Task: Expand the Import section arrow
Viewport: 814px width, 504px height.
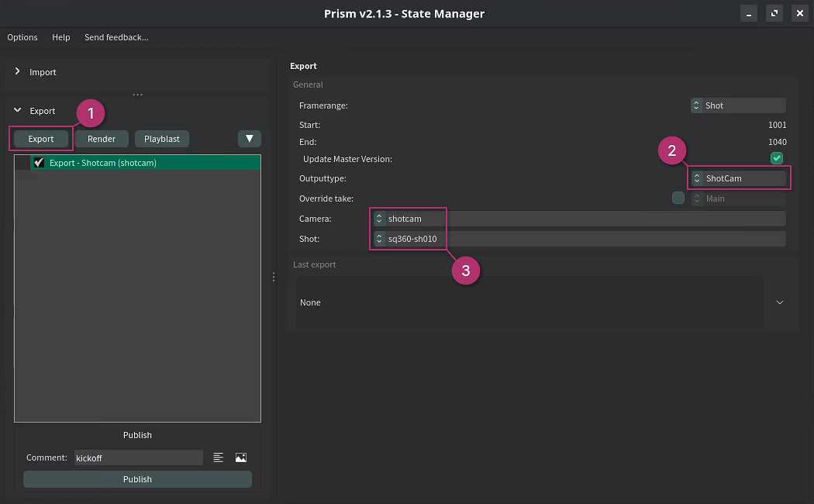Action: (17, 71)
